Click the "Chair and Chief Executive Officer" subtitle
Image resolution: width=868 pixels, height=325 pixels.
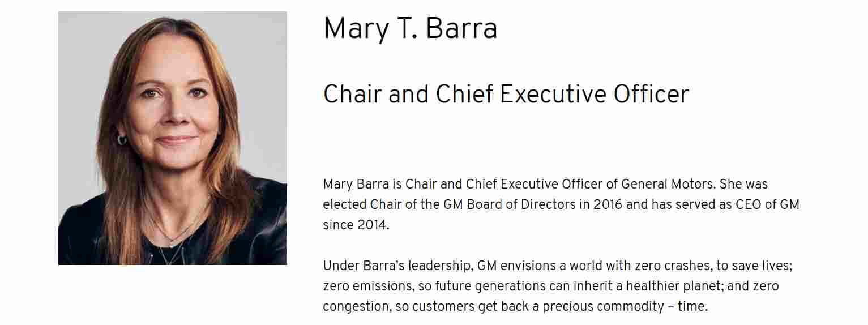pyautogui.click(x=506, y=95)
